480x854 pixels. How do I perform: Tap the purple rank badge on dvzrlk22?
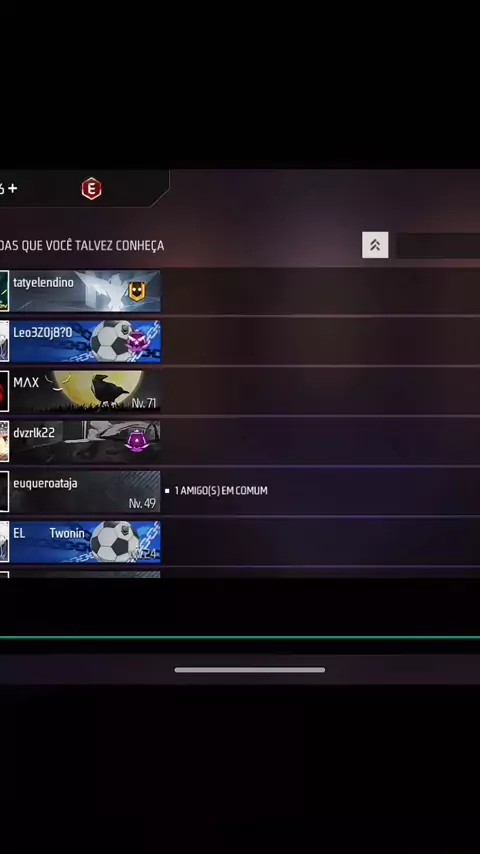(x=135, y=441)
